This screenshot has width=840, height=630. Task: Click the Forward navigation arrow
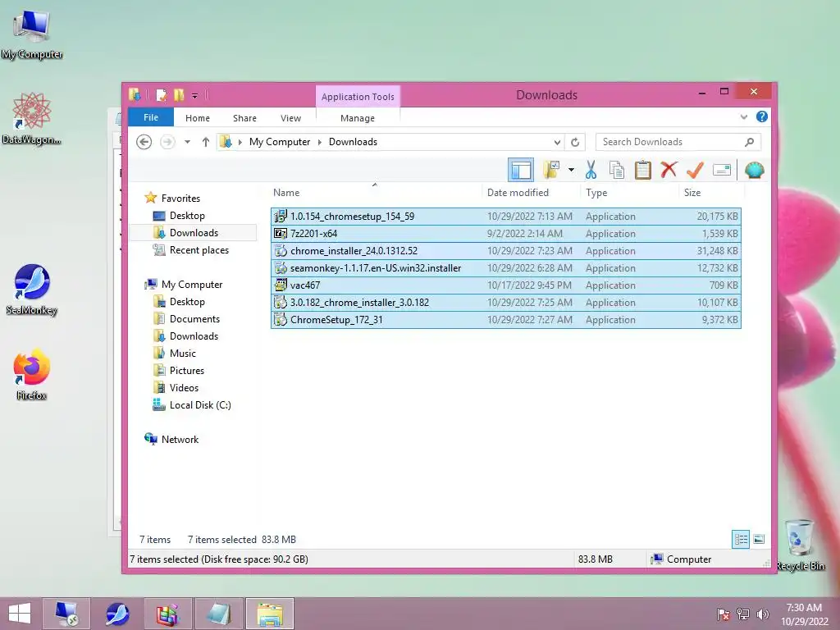coord(167,142)
